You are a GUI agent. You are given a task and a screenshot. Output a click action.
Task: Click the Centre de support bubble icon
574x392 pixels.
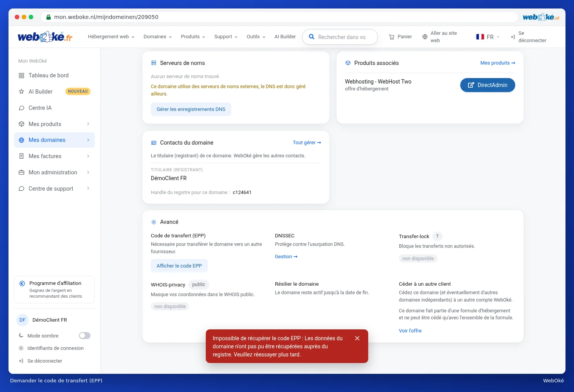[x=21, y=189]
